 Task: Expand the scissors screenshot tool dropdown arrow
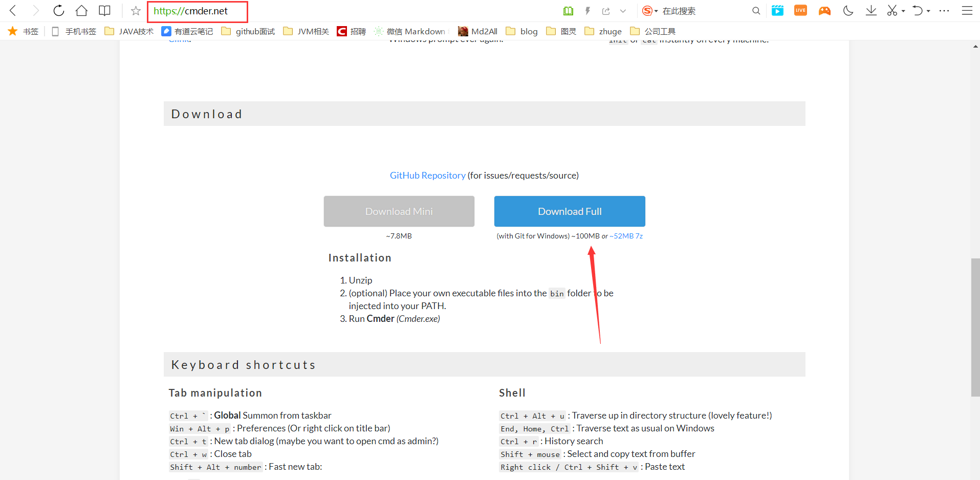coord(903,11)
